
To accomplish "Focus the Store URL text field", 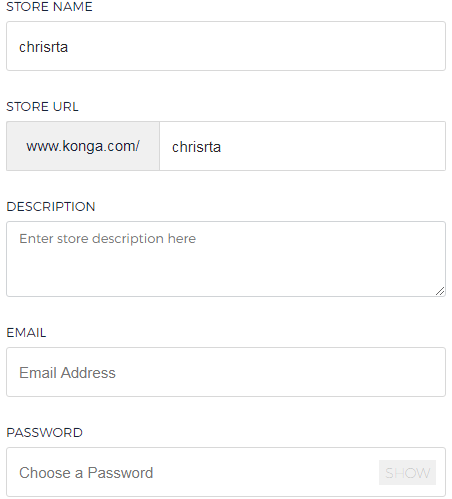I will click(302, 146).
